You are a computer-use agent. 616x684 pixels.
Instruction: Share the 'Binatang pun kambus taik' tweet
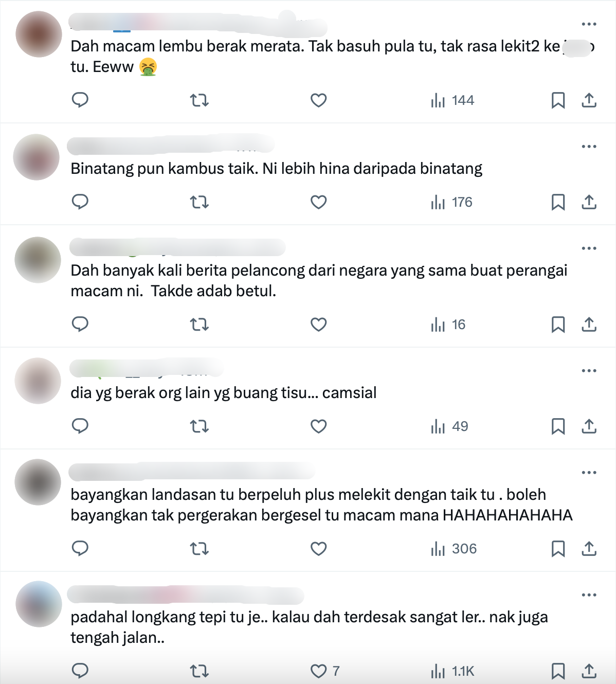coord(589,202)
